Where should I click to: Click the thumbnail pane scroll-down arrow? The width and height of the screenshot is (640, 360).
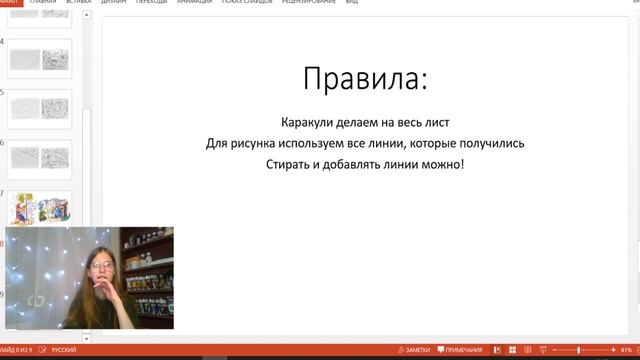[87, 338]
